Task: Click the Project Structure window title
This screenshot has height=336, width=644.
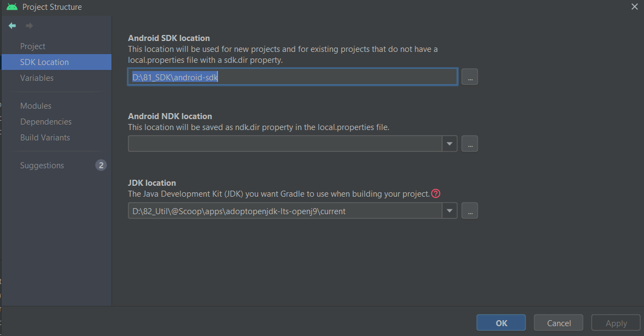Action: click(52, 7)
